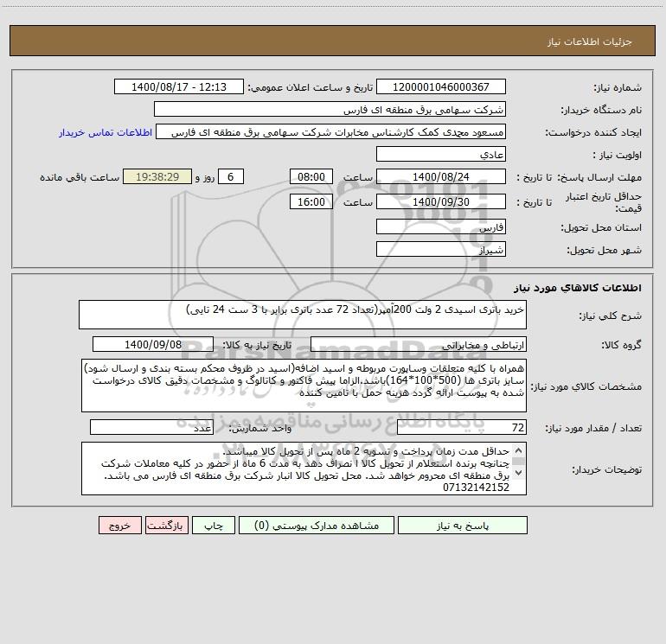Click the public announcement date field 1400/08/17
666x644 pixels.
click(179, 86)
